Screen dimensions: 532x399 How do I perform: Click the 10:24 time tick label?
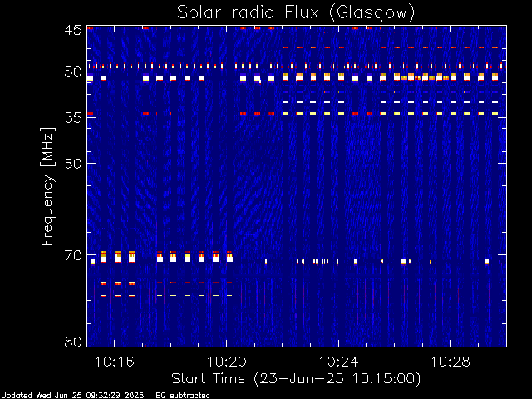click(338, 362)
